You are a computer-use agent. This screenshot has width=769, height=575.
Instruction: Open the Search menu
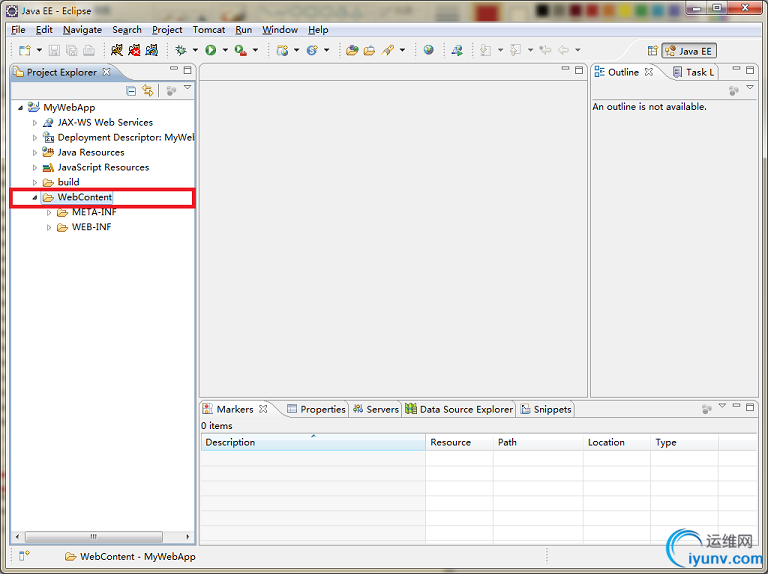click(127, 30)
